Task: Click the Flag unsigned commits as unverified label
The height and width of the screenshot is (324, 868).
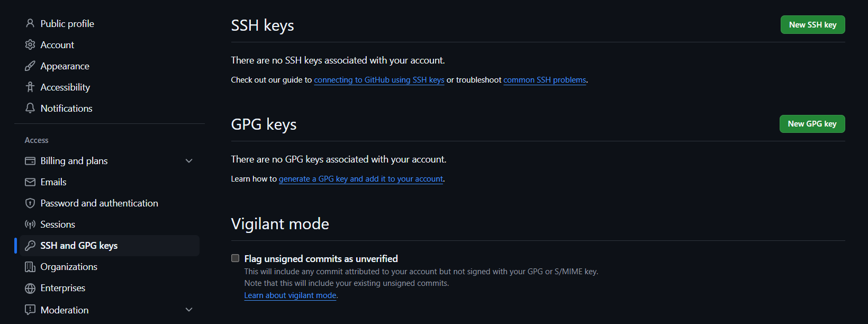Action: 321,258
